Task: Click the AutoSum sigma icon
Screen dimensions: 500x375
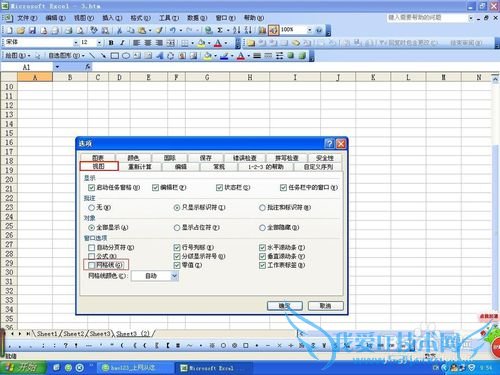Action: [220, 30]
